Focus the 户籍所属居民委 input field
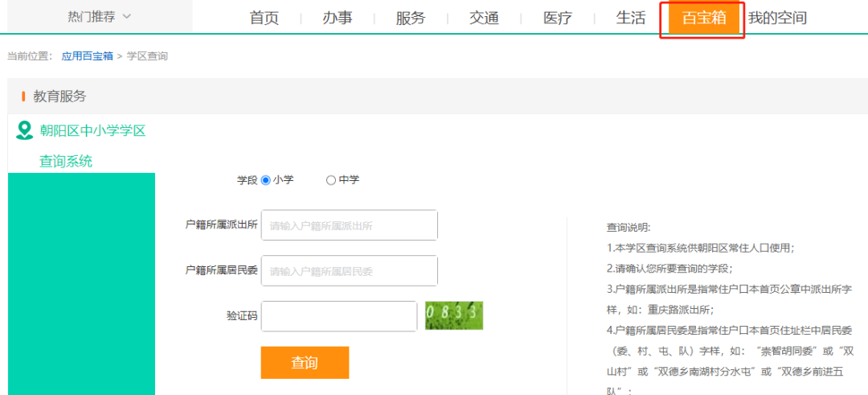The height and width of the screenshot is (395, 868). (350, 270)
